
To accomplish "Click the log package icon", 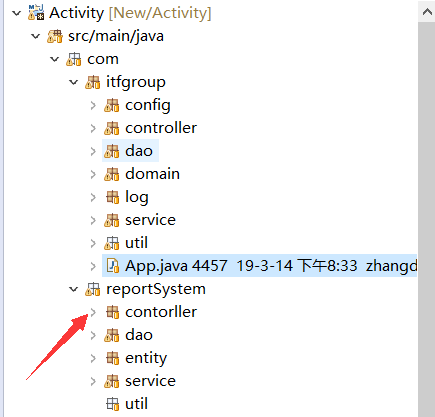I will (112, 197).
